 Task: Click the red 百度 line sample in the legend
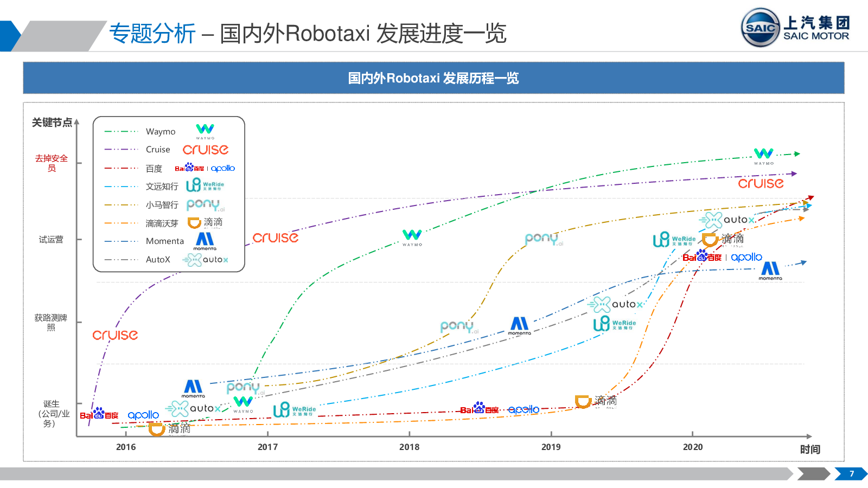[x=122, y=168]
